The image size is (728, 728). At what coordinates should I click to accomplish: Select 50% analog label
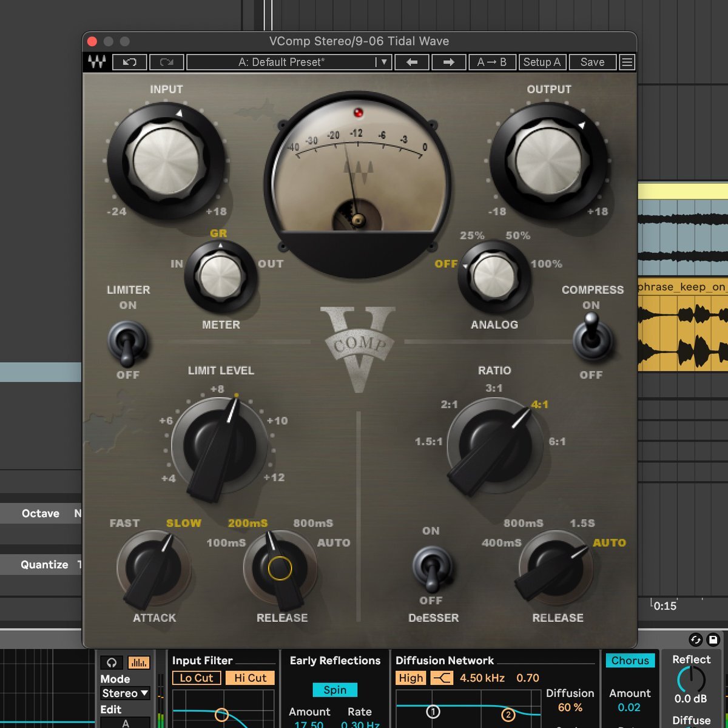pos(517,235)
